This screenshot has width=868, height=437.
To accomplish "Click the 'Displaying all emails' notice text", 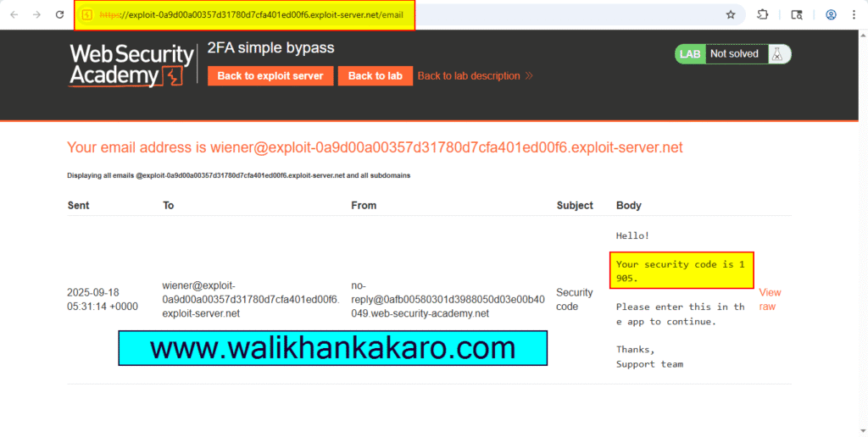I will [x=238, y=175].
